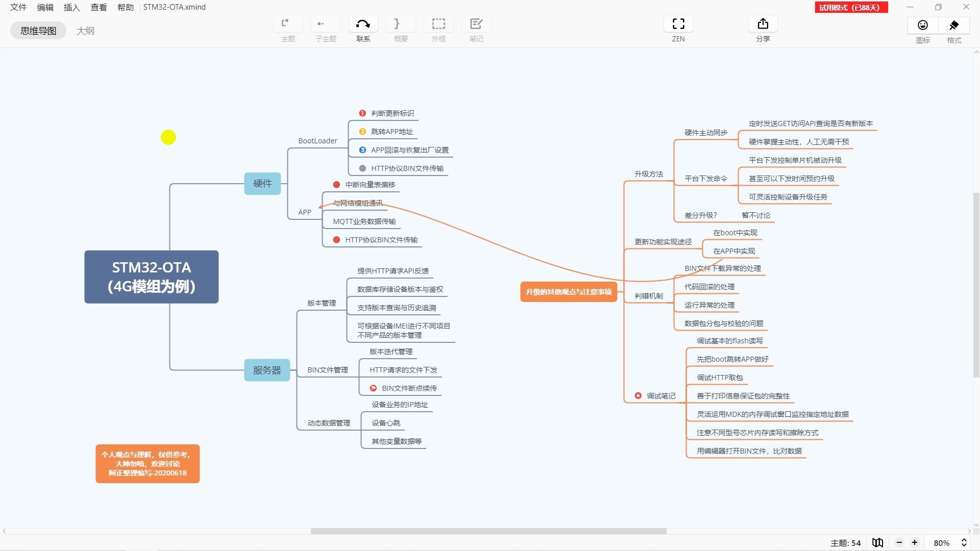Select the orange 个人观点与理解 note topic
This screenshot has height=551, width=980.
pos(148,464)
